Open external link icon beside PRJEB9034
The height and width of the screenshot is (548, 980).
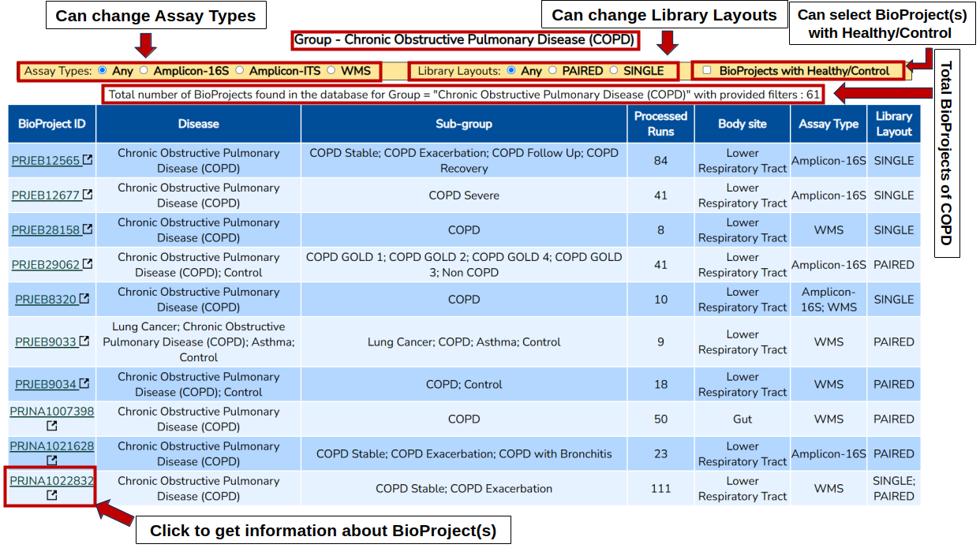click(84, 384)
